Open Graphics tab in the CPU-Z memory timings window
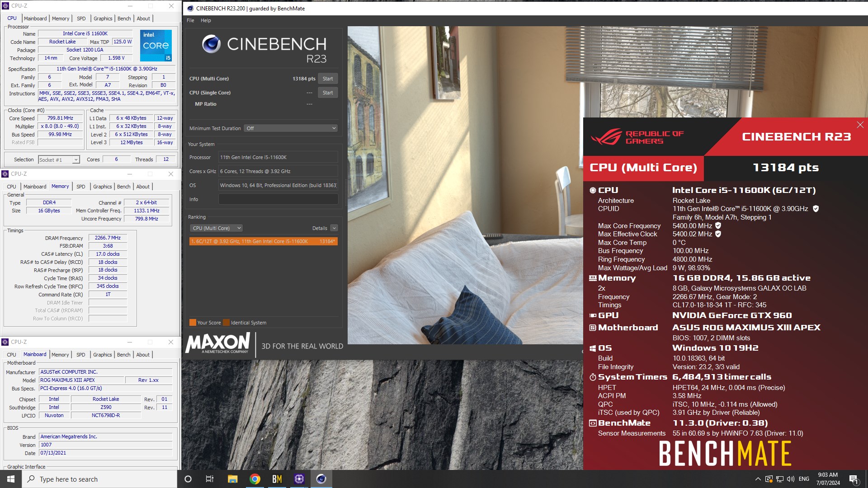This screenshot has width=868, height=488. pyautogui.click(x=102, y=187)
